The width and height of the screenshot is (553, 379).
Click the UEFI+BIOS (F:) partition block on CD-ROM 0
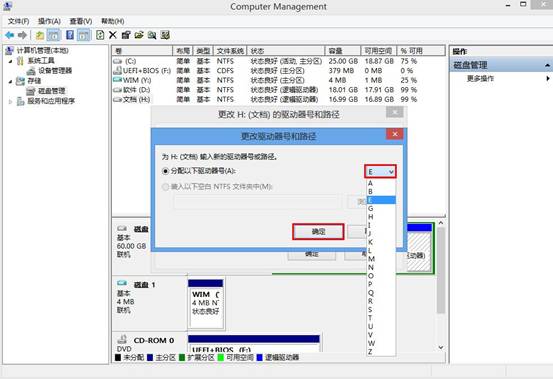[254, 344]
